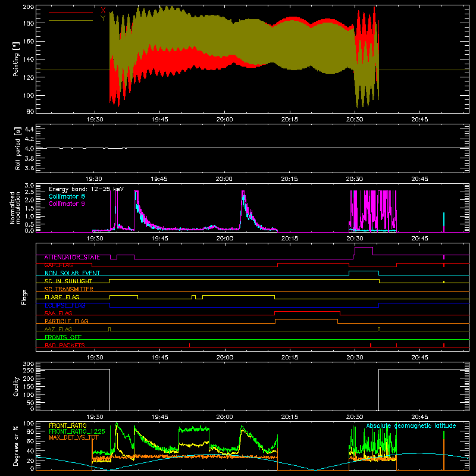Click the "X" legend label in Pointing plot
Image resolution: width=476 pixels, height=476 pixels.
coord(103,10)
